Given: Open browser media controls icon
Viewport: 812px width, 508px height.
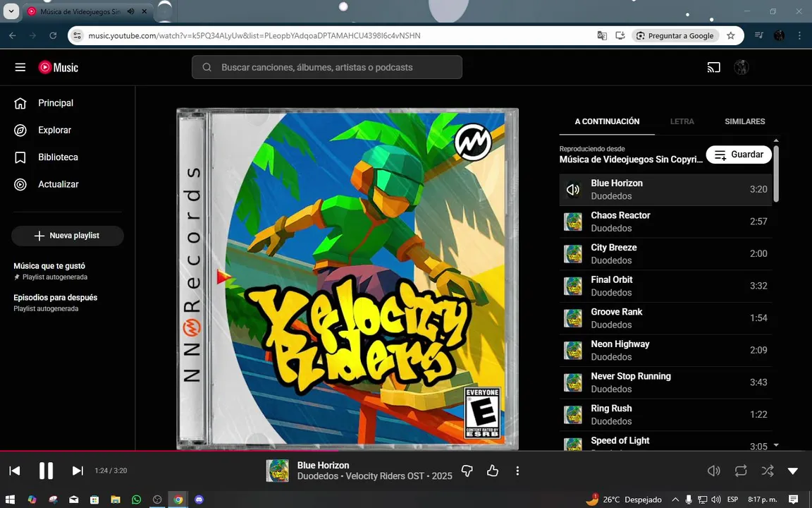Looking at the screenshot, I should click(x=759, y=36).
